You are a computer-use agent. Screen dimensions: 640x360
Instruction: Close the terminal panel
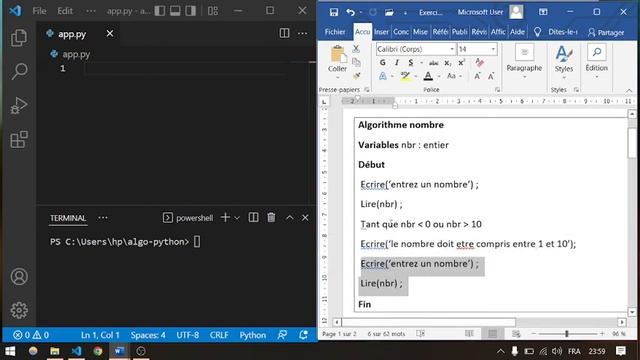coord(305,218)
